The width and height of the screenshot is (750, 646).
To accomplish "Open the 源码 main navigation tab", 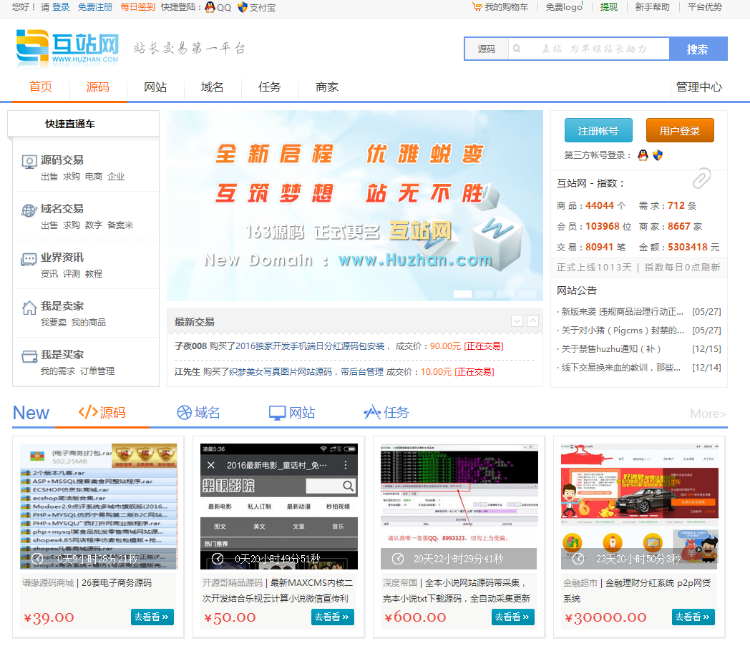I will (98, 87).
